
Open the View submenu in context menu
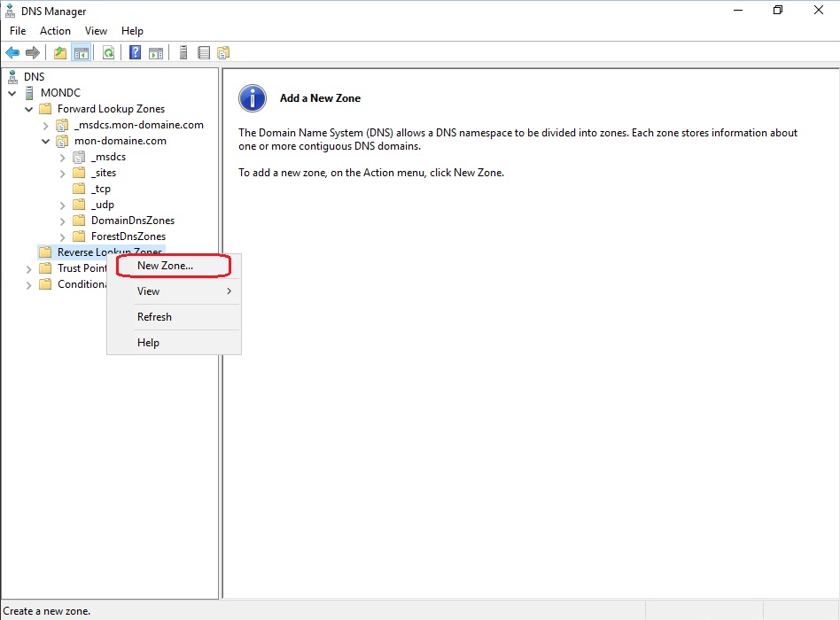pos(174,291)
